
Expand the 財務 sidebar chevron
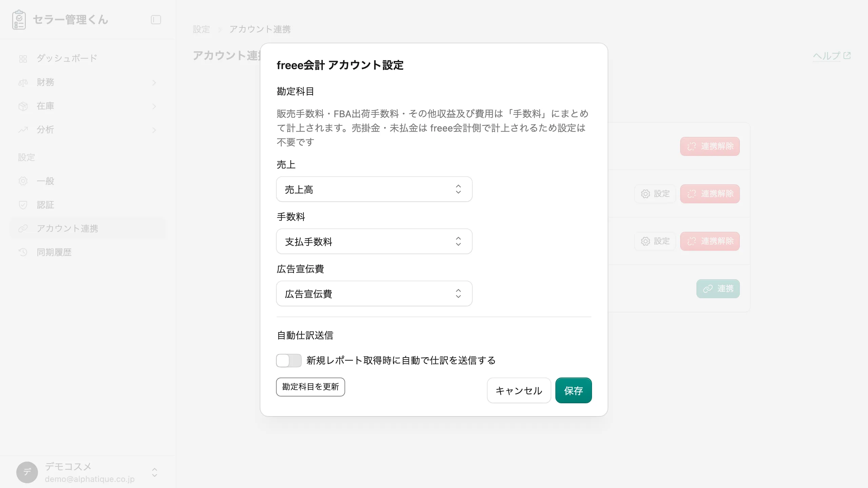pyautogui.click(x=154, y=83)
